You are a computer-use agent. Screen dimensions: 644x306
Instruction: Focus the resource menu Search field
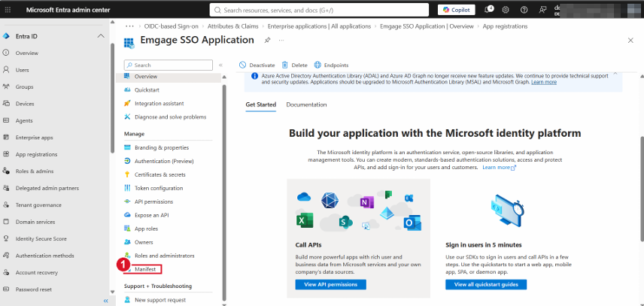(169, 65)
